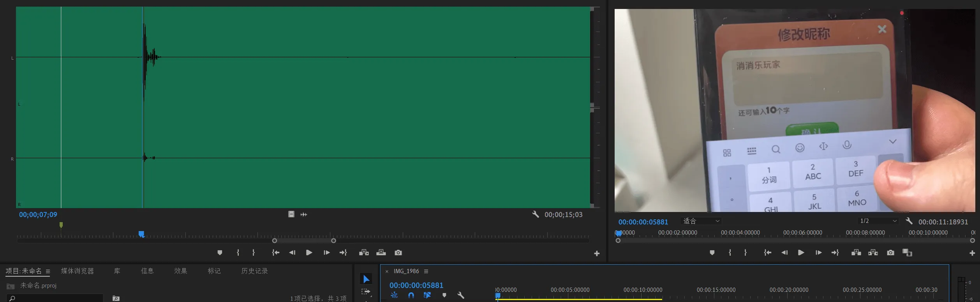Open the 项目 panel menu icon
Image resolution: width=980 pixels, height=302 pixels.
tap(48, 271)
